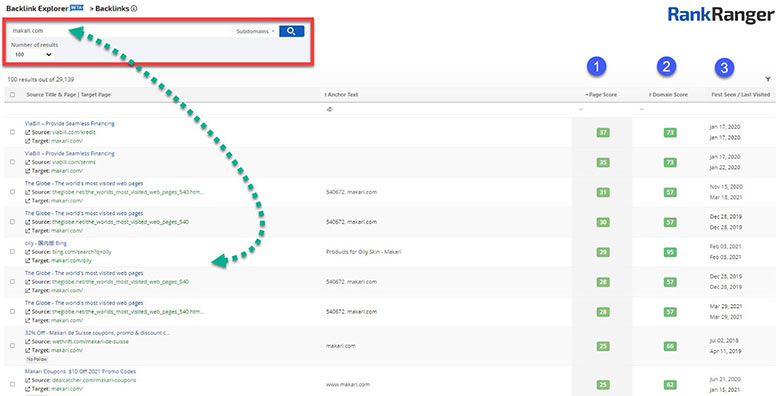The width and height of the screenshot is (780, 396).
Task: Toggle the select-all checkbox in table header
Action: pos(12,95)
